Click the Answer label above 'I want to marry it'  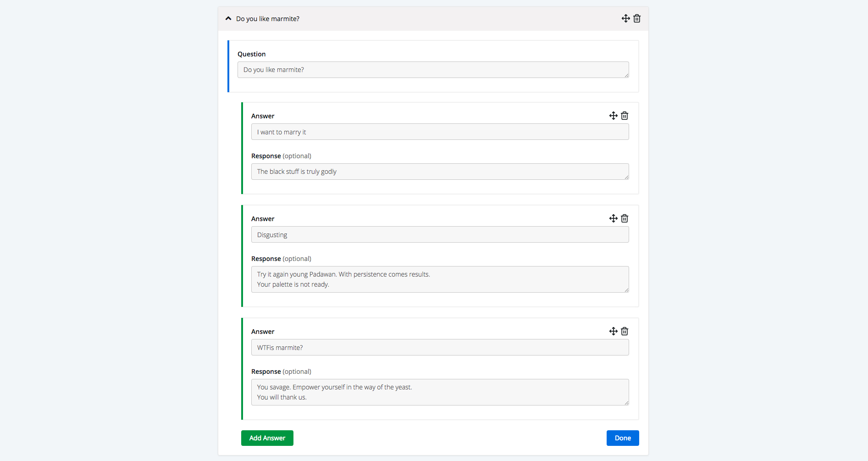263,116
